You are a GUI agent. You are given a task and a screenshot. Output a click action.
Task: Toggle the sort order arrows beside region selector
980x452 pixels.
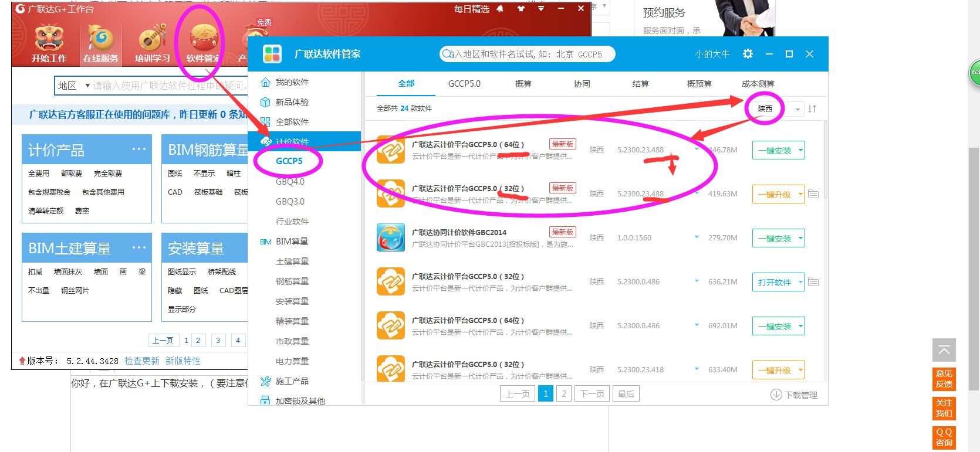coord(812,109)
